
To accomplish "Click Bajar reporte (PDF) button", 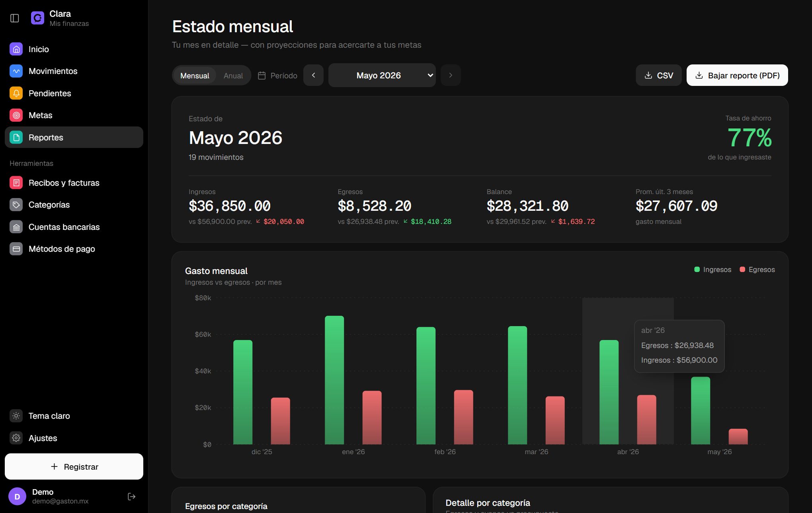I will pyautogui.click(x=737, y=75).
